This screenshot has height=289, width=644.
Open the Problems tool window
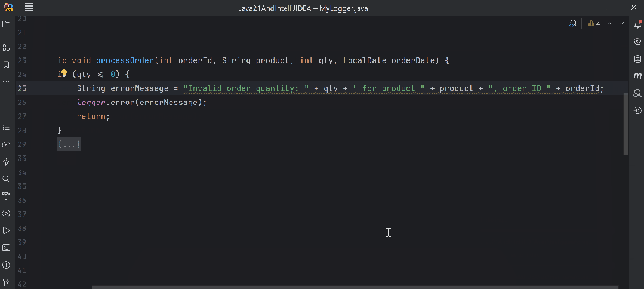tap(6, 265)
